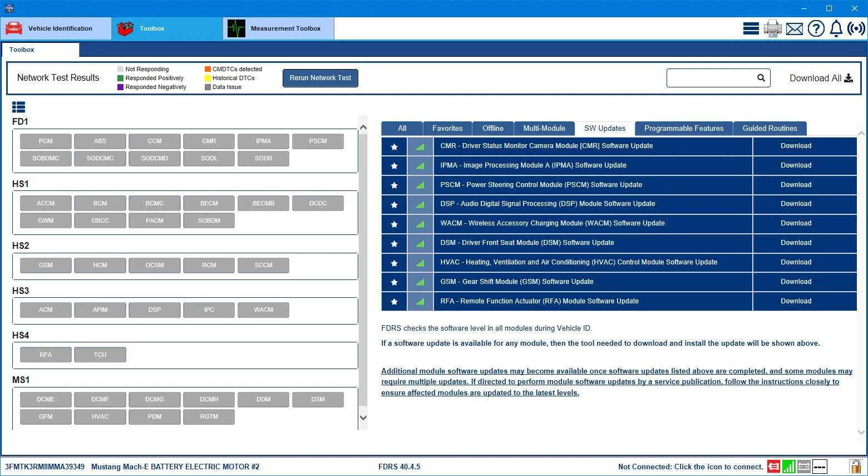Image resolution: width=868 pixels, height=476 pixels.
Task: Open the envelope mail icon
Action: tap(795, 28)
